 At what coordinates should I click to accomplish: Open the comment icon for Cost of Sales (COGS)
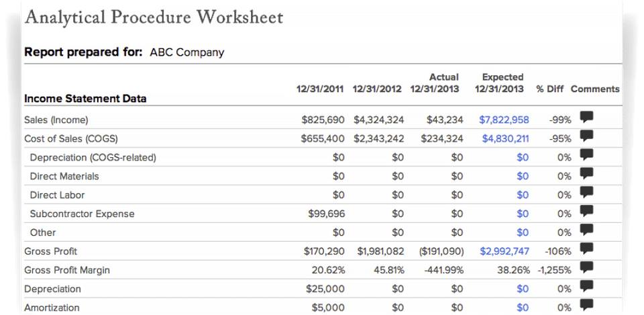pyautogui.click(x=586, y=136)
